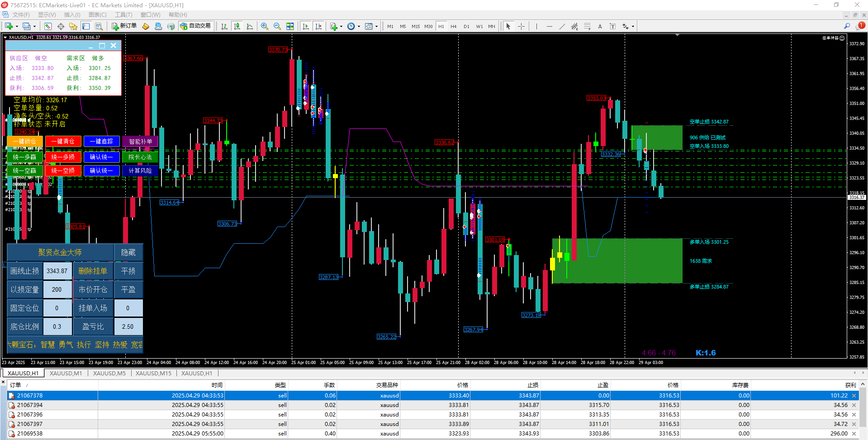Select the MN timeframe
The height and width of the screenshot is (440, 868).
point(492,26)
